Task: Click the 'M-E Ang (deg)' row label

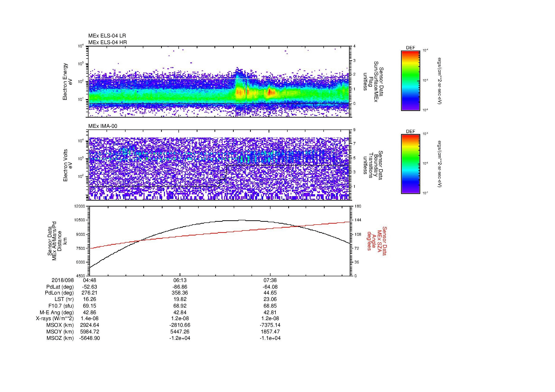Action: coord(56,313)
